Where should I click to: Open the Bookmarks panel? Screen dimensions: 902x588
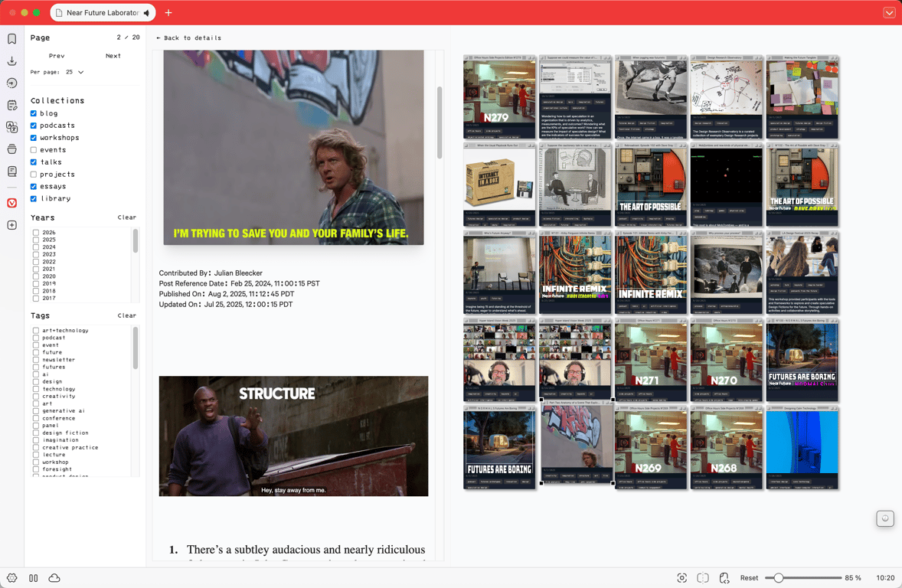point(11,38)
